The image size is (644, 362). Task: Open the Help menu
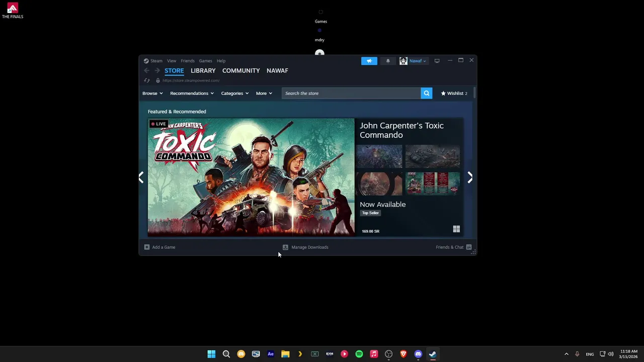[221, 61]
